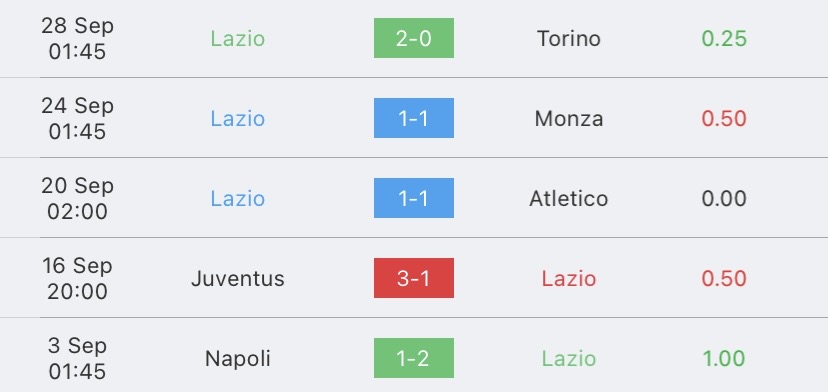Image resolution: width=828 pixels, height=392 pixels.
Task: Select Monza team name
Action: [x=569, y=118]
